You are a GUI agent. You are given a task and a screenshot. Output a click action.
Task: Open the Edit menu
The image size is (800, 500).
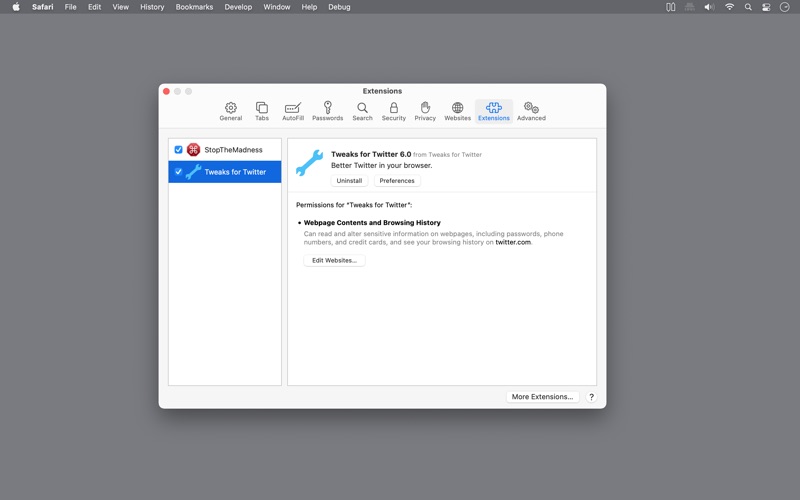[x=94, y=7]
